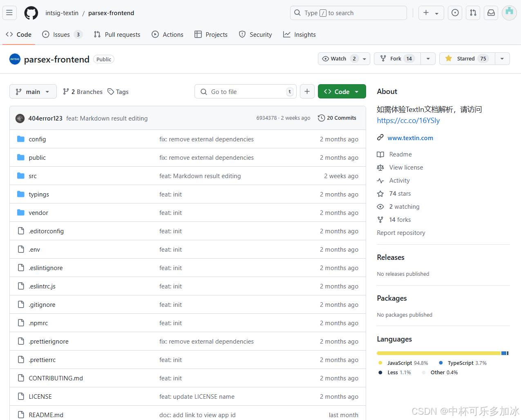Click the user avatar in top right

[509, 13]
